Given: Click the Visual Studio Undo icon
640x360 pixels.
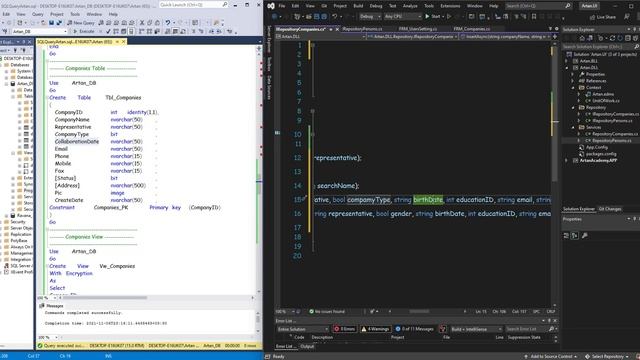Looking at the screenshot, I should coord(334,16).
